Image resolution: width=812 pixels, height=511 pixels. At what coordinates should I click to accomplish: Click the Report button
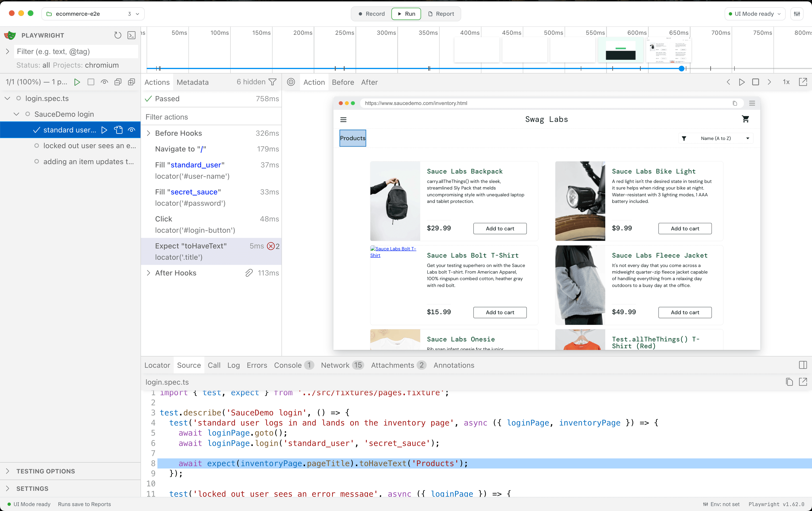tap(441, 14)
